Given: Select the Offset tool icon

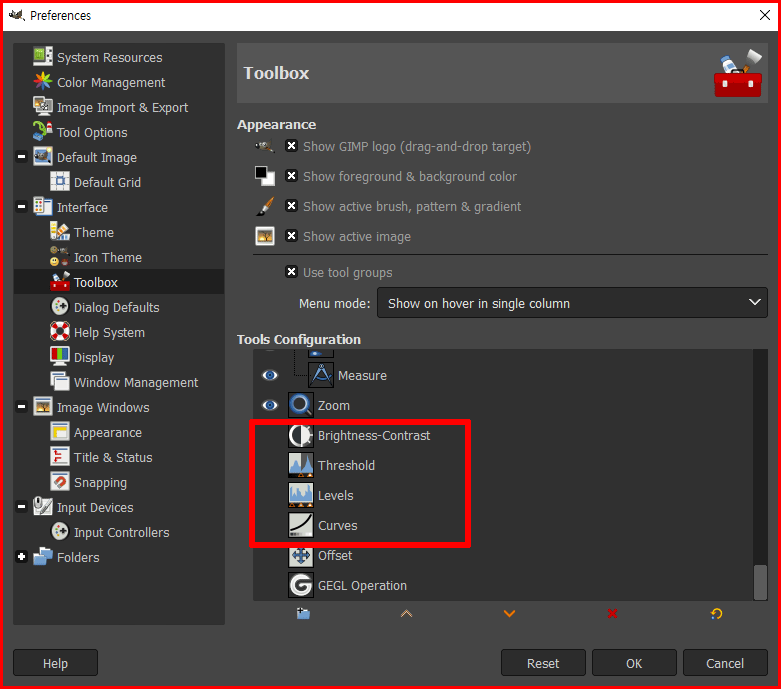Looking at the screenshot, I should tap(301, 555).
